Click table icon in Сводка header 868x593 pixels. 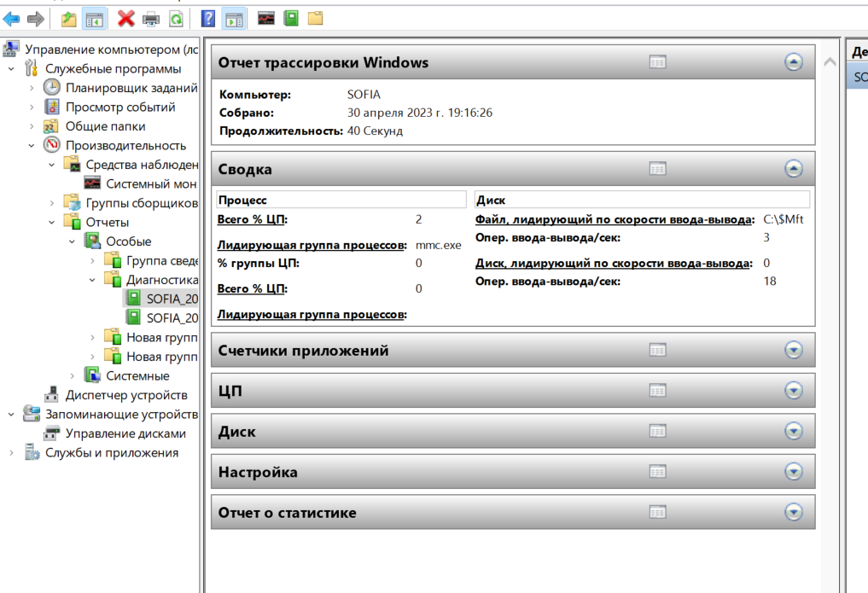click(x=658, y=169)
